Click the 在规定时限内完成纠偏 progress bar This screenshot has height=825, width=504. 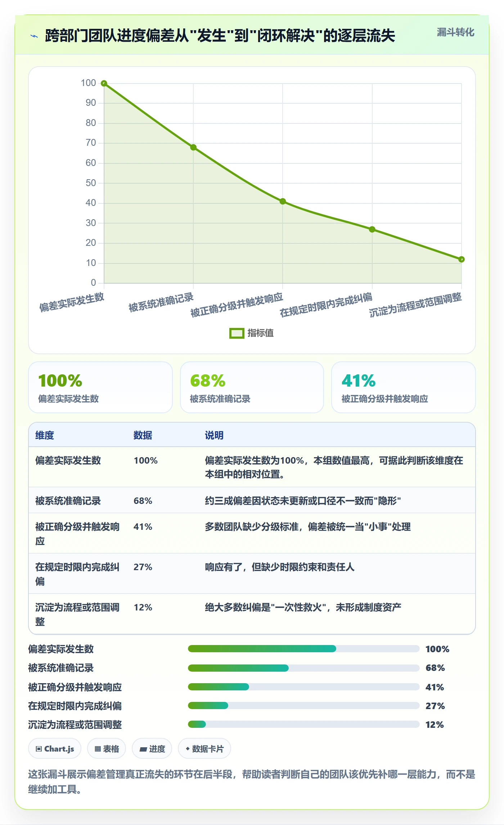(303, 705)
